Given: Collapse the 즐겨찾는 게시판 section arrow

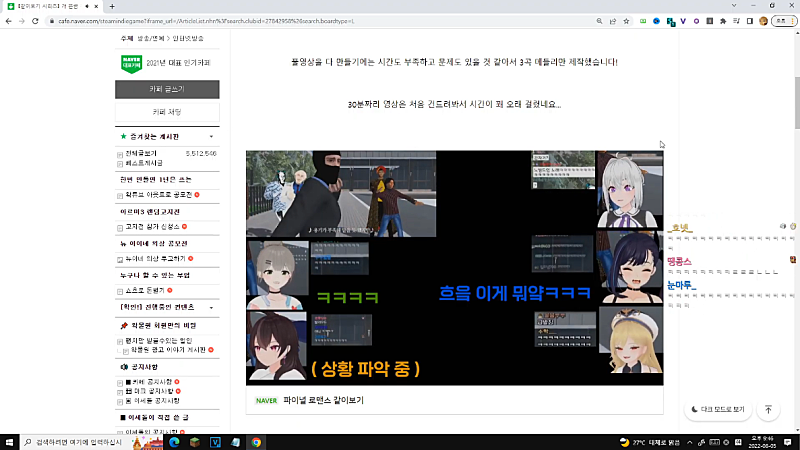Looking at the screenshot, I should click(x=211, y=136).
